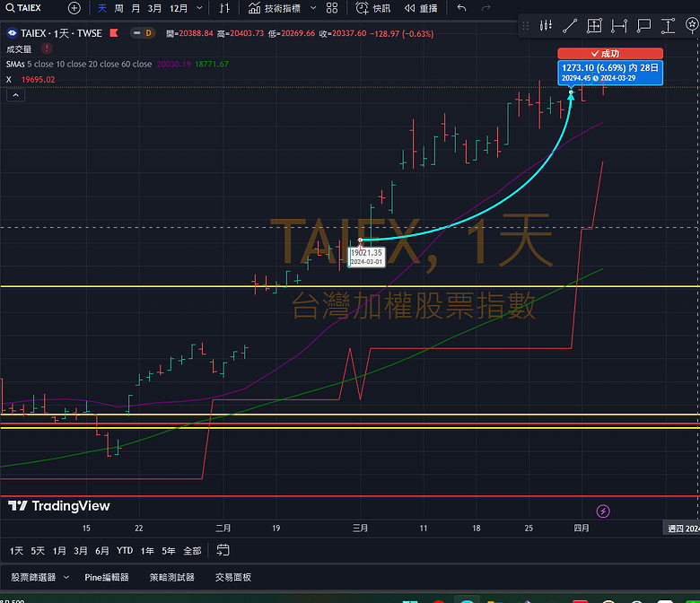Open the 股票篩選器 screener tab
Screen dimensions: 700x603
coord(33,577)
